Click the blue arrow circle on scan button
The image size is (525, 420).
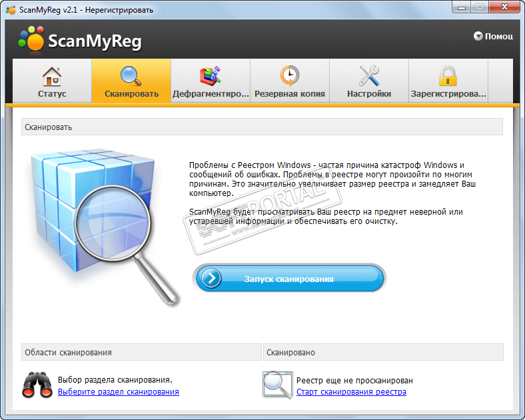(x=211, y=278)
